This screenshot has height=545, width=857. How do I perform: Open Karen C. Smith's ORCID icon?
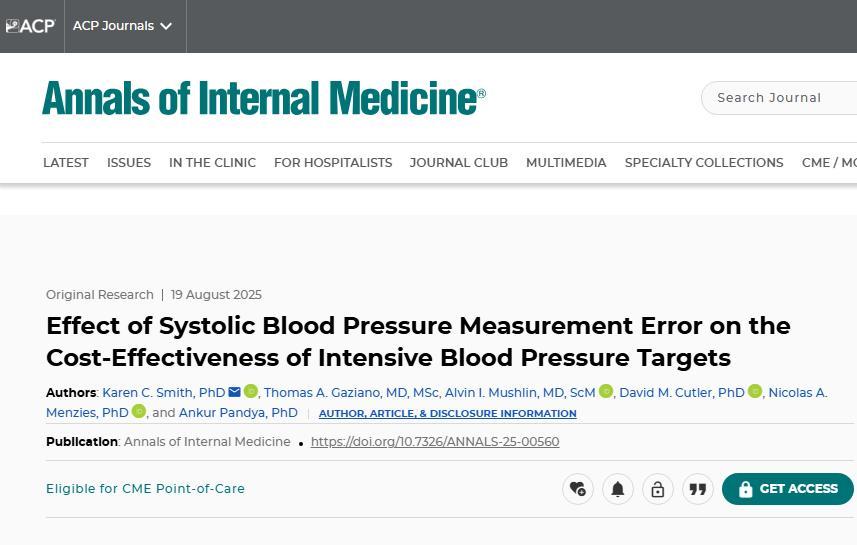click(251, 392)
